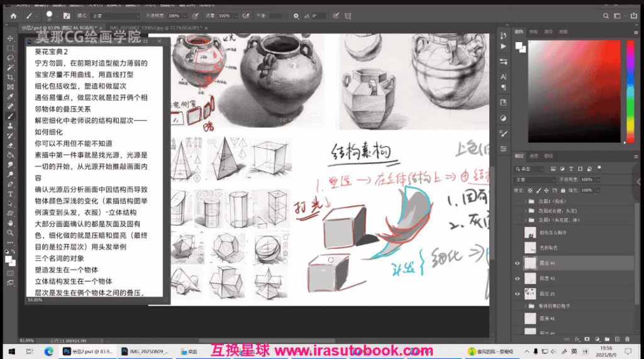Click the Home icon in options bar
The image size is (644, 359).
click(x=13, y=15)
